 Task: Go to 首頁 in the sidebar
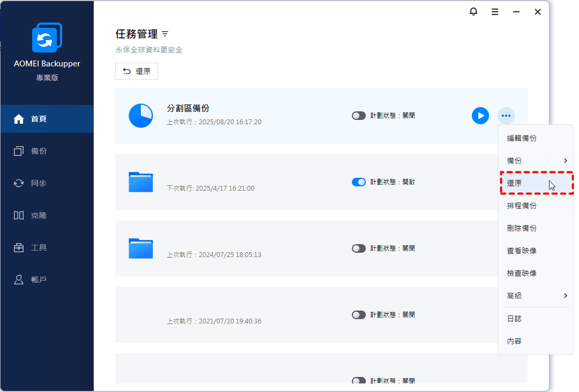coord(47,119)
